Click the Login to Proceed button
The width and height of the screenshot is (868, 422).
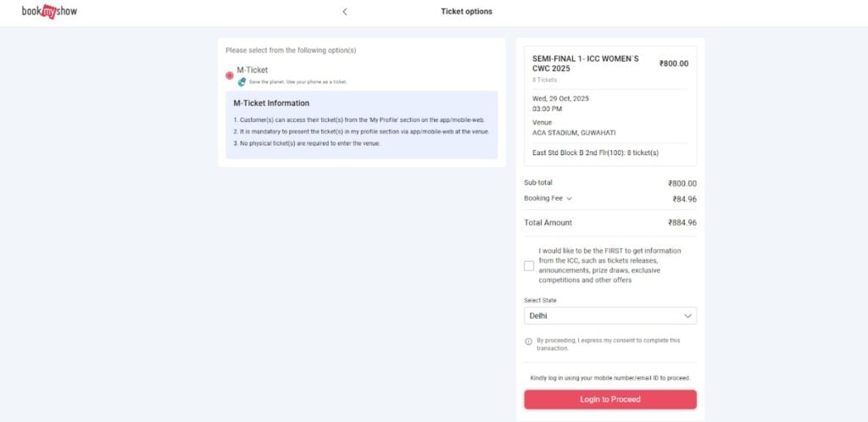[610, 399]
